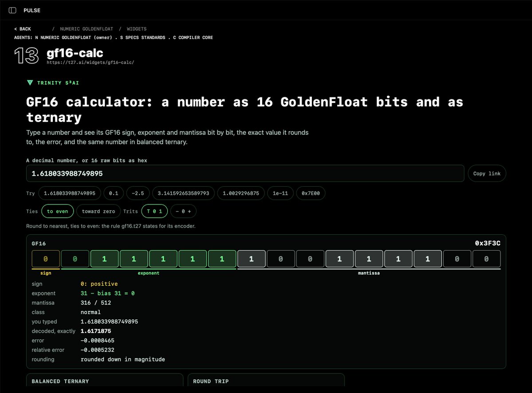
Task: Focus the decimal number input field
Action: click(245, 173)
